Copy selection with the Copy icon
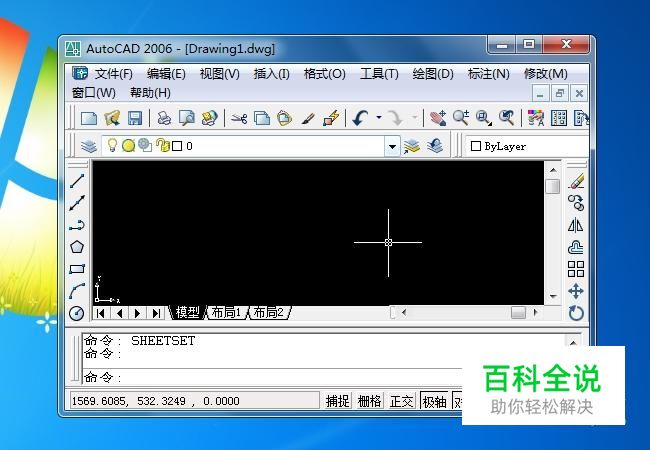The height and width of the screenshot is (450, 650). (x=262, y=119)
